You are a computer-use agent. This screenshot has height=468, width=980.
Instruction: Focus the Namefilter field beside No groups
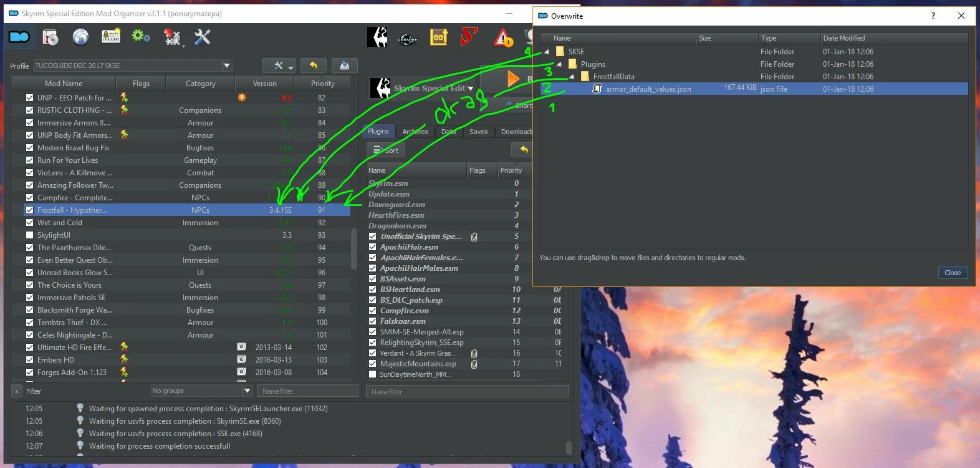pos(307,391)
